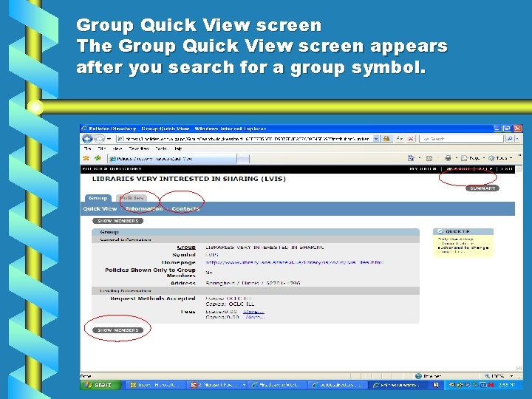Click the Live Search input box
Image resolution: width=532 pixels, height=399 pixels.
461,139
